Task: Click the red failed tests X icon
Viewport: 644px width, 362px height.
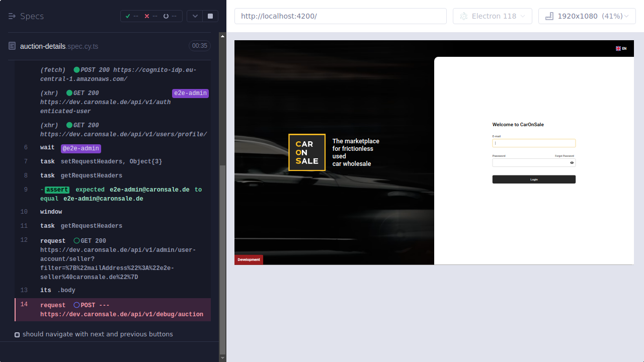Action: [146, 16]
